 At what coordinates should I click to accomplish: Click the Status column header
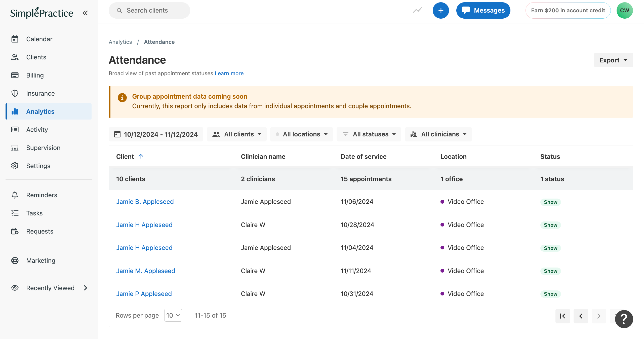pos(550,157)
